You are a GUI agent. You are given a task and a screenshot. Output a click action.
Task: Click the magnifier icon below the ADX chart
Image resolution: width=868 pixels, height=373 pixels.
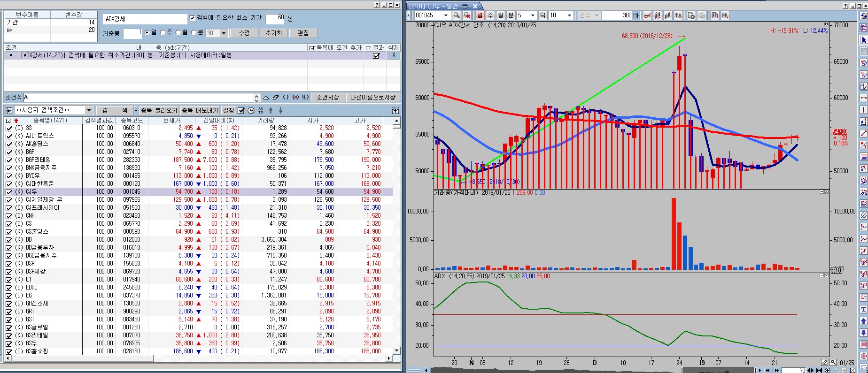[833, 362]
